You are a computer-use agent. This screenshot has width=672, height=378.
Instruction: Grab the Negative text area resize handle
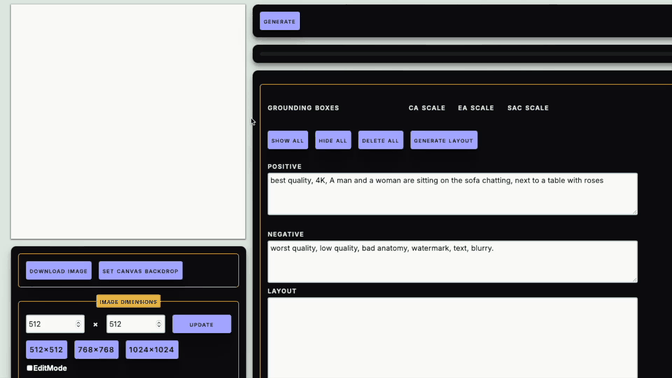tap(634, 279)
